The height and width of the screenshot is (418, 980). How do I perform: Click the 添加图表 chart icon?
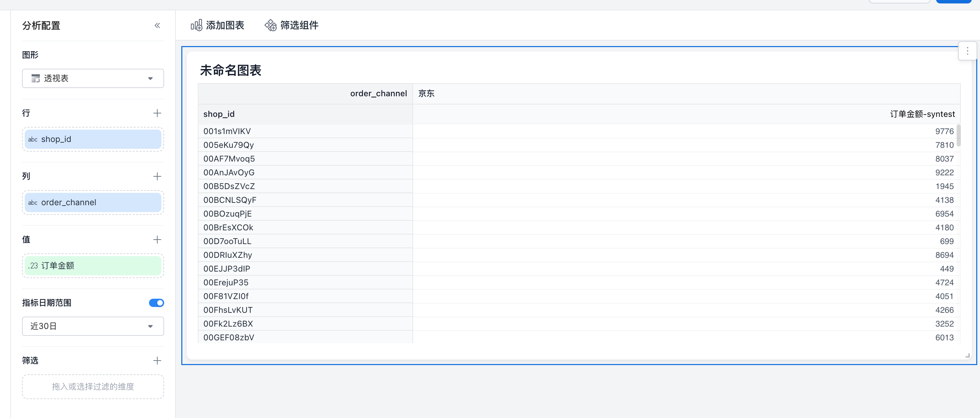click(196, 25)
